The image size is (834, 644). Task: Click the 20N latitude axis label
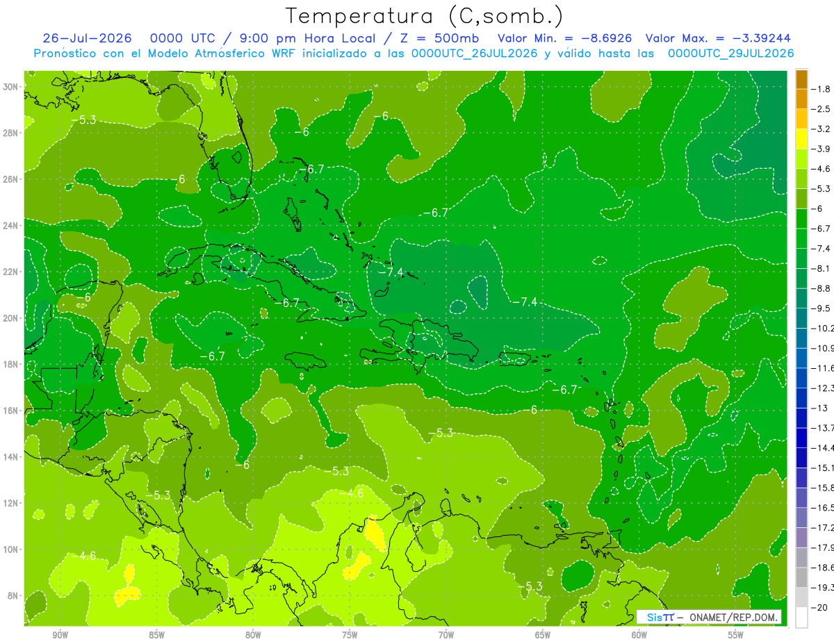click(x=12, y=317)
